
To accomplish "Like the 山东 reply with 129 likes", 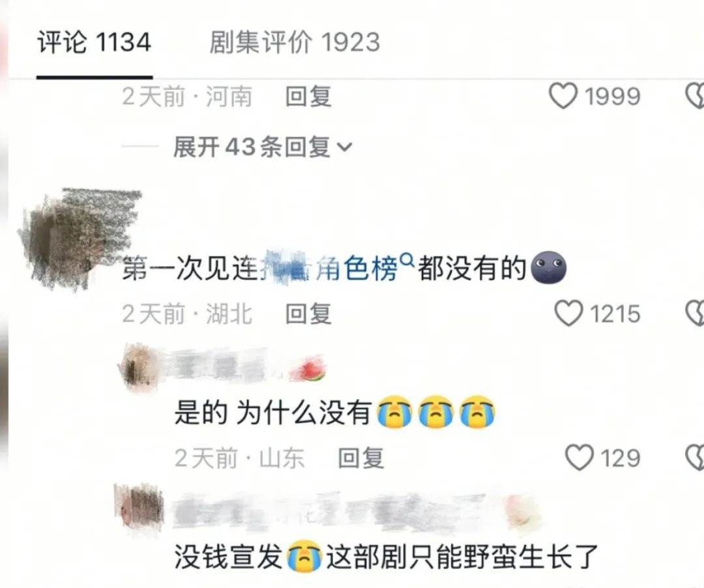I will click(x=579, y=458).
